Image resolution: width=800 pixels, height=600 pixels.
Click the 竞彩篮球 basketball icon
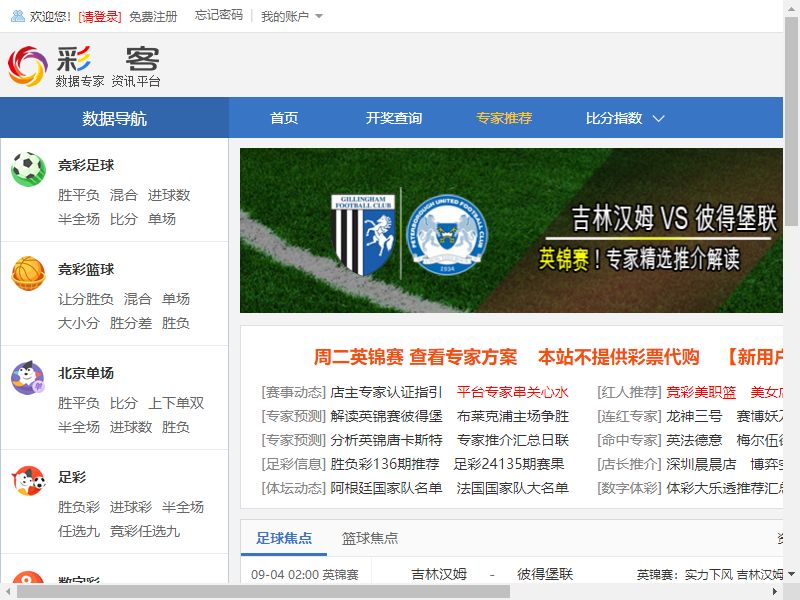[28, 273]
